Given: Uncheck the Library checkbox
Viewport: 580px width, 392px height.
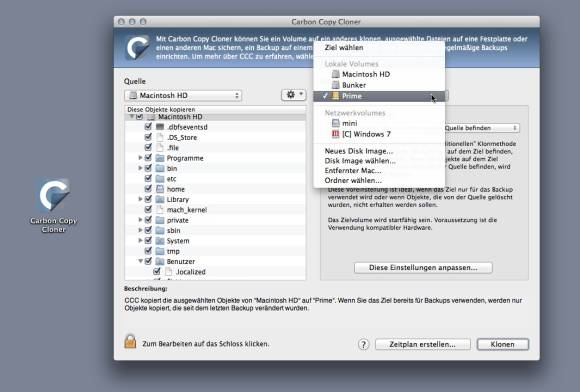Looking at the screenshot, I should click(148, 199).
